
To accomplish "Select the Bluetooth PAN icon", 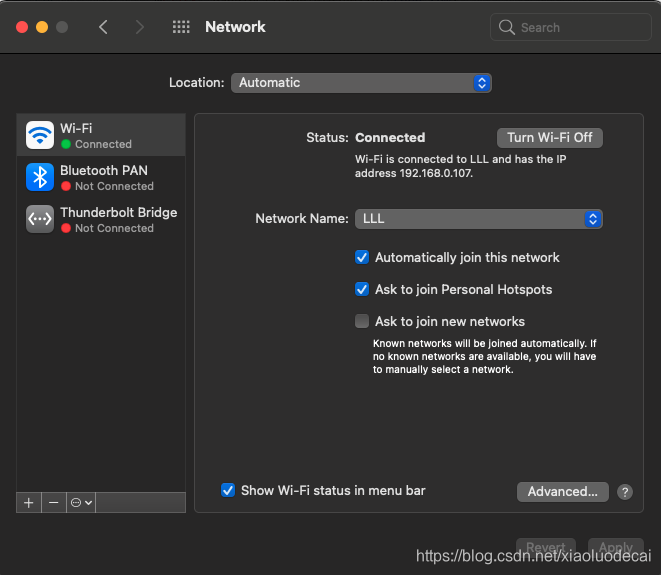I will coord(40,177).
